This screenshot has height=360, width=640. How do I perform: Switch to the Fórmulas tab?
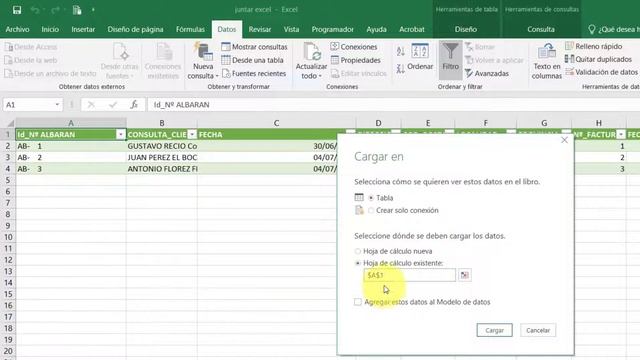point(190,29)
